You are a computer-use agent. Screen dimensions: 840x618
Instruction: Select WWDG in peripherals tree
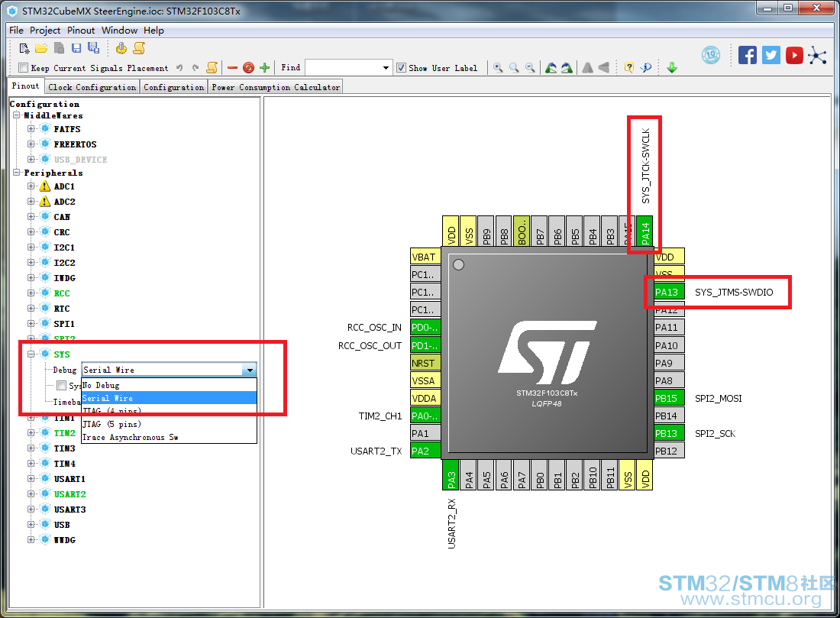(x=64, y=540)
